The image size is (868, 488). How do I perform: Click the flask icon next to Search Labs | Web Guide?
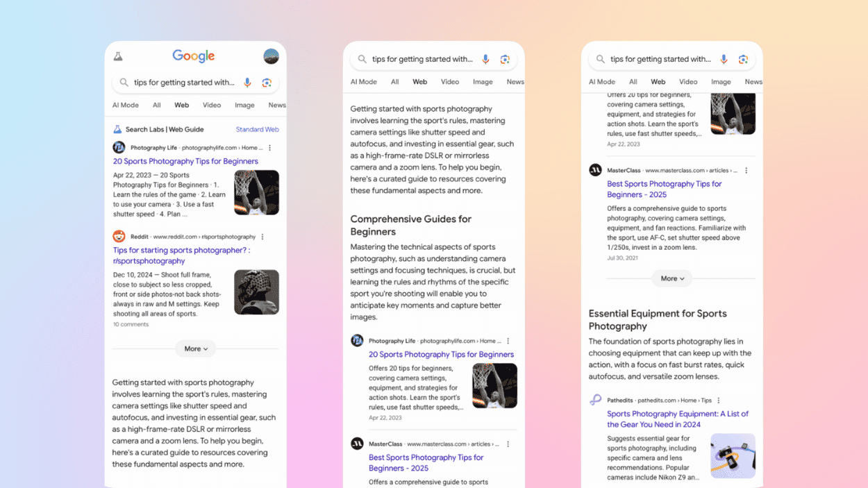coord(117,129)
